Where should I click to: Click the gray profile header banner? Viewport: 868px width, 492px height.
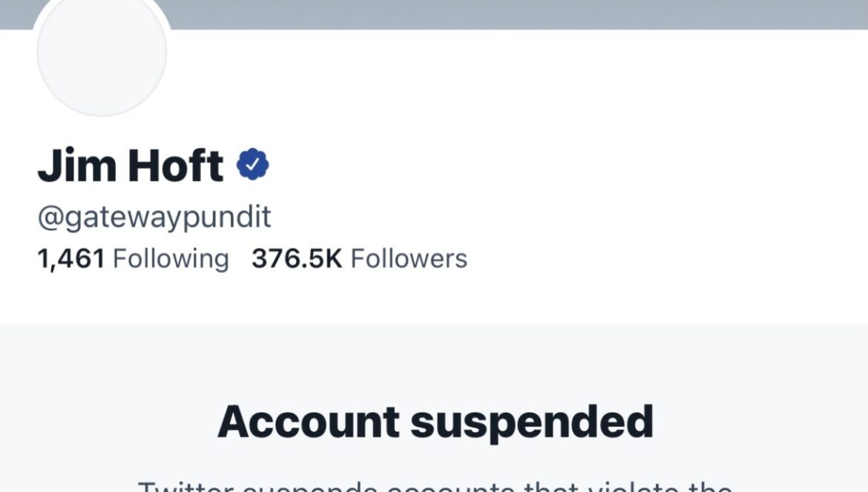pos(434,14)
